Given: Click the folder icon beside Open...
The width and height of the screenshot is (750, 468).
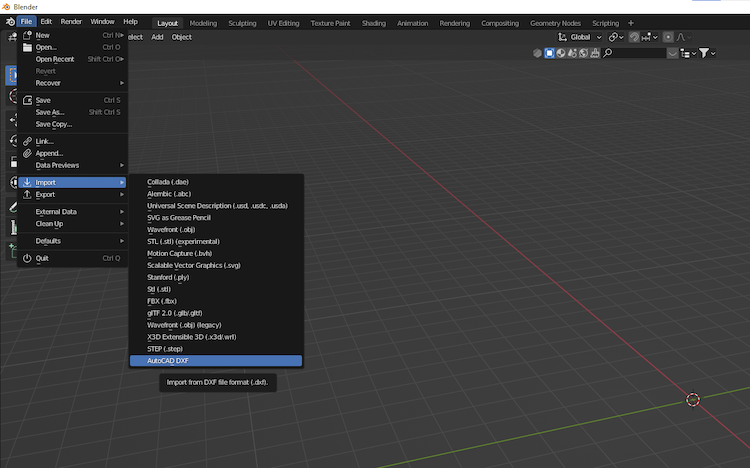Looking at the screenshot, I should click(x=27, y=47).
